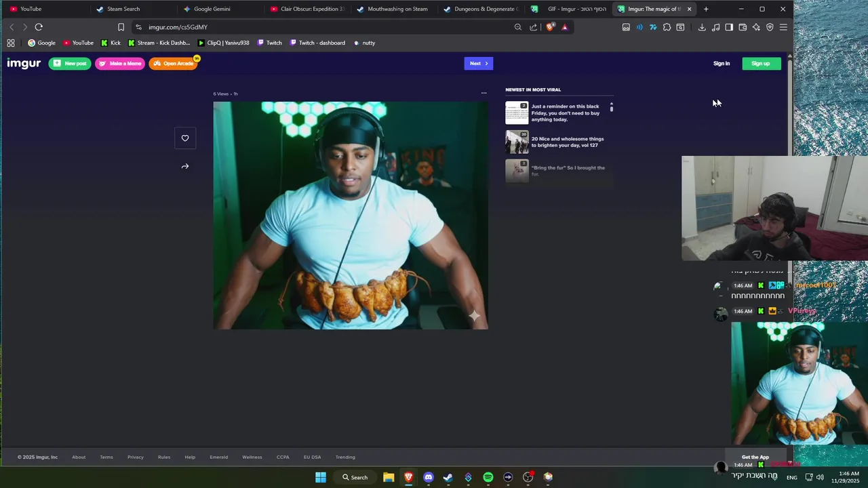Image resolution: width=868 pixels, height=488 pixels.
Task: Click the Emerald footer link
Action: point(218,457)
